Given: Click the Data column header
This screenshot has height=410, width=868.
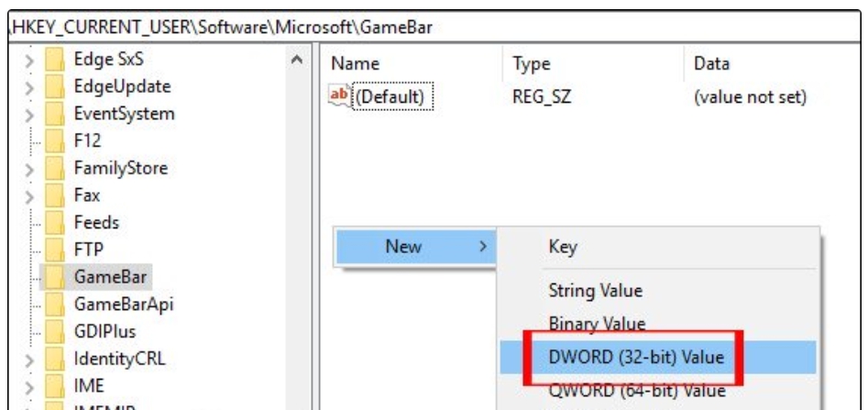Looking at the screenshot, I should (711, 64).
